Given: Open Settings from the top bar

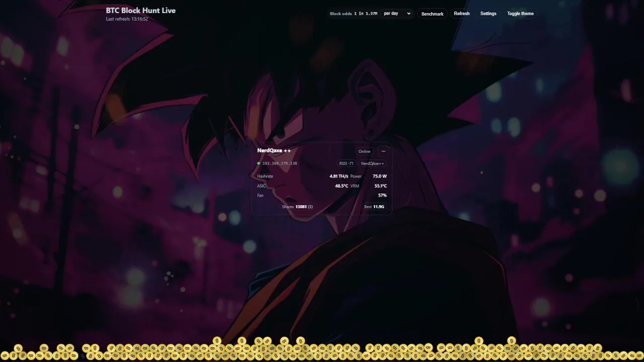Looking at the screenshot, I should click(x=488, y=14).
